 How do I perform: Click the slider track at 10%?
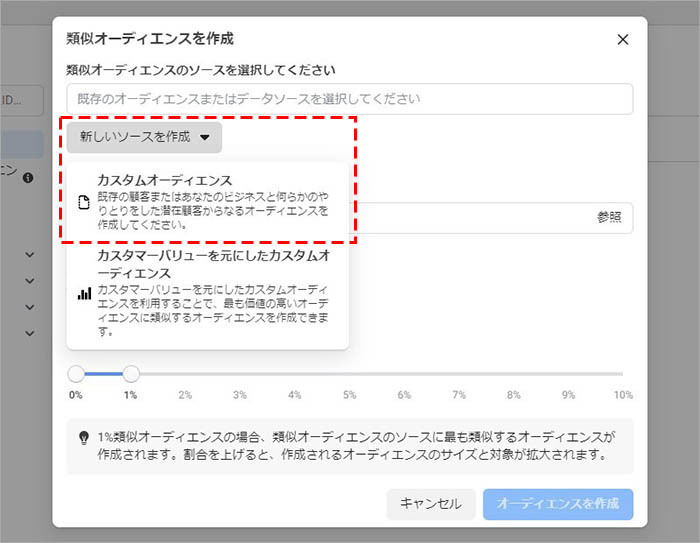(x=622, y=374)
